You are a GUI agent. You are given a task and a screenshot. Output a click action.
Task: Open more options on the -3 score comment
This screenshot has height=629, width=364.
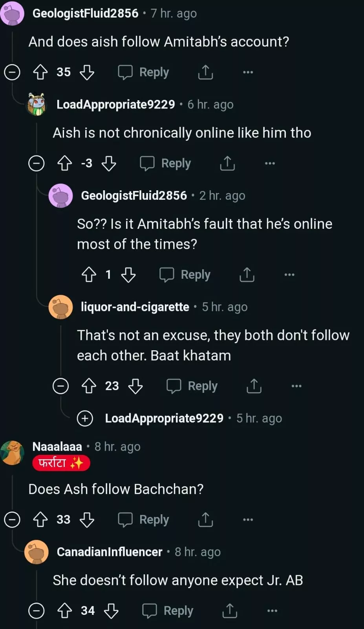coord(270,163)
